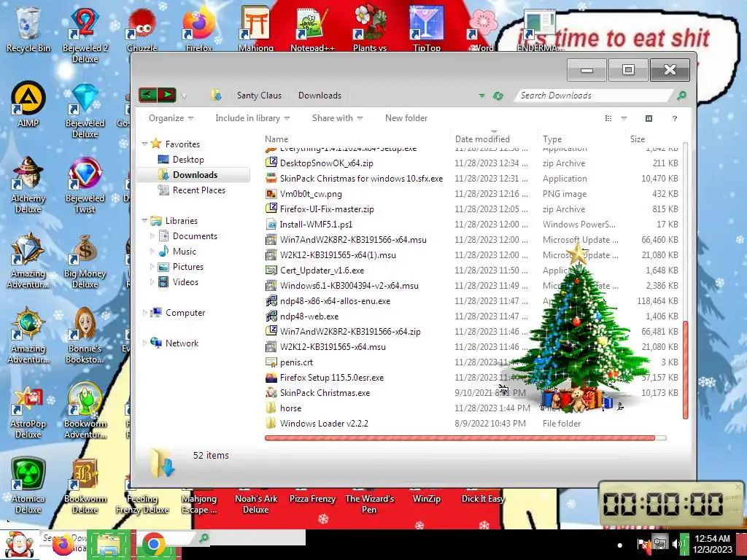Select the SkinPack Christmas.exe file icon
747x560 pixels.
[x=271, y=393]
